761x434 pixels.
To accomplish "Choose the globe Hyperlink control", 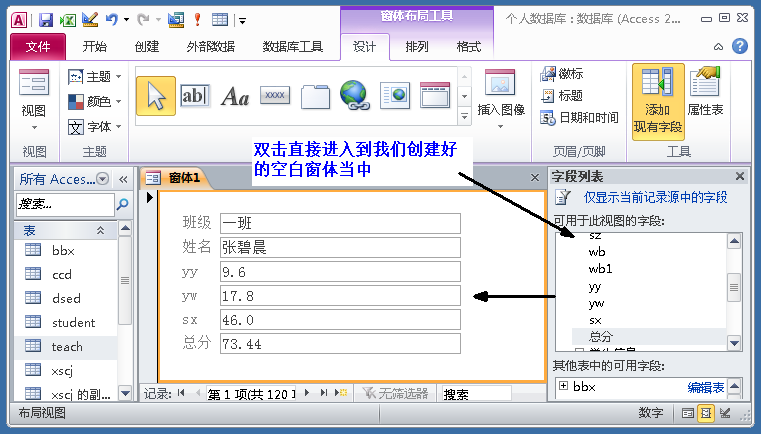I will (x=355, y=95).
